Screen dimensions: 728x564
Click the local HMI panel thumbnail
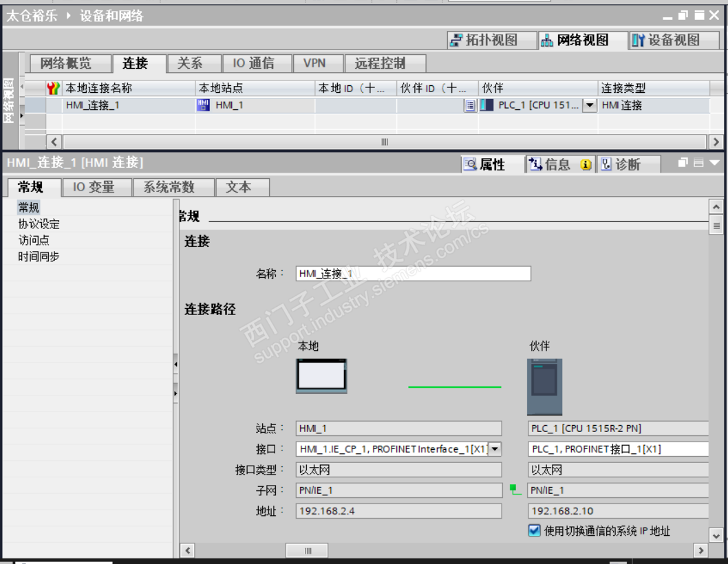[321, 376]
